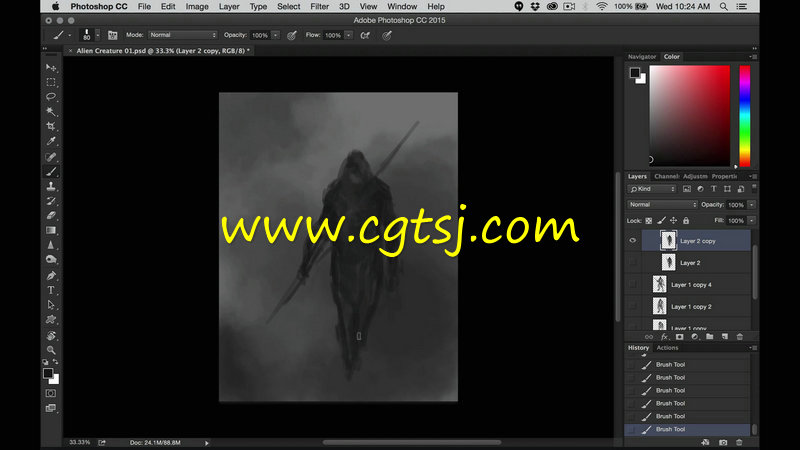
Task: Select the Rotate View tool
Action: click(51, 335)
